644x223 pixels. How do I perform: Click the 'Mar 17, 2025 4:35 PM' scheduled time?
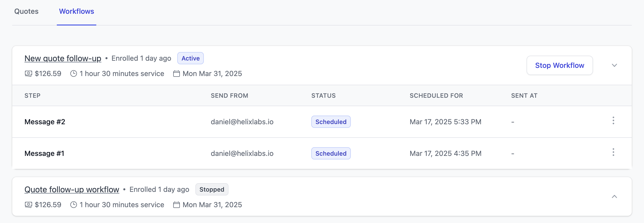pos(446,153)
